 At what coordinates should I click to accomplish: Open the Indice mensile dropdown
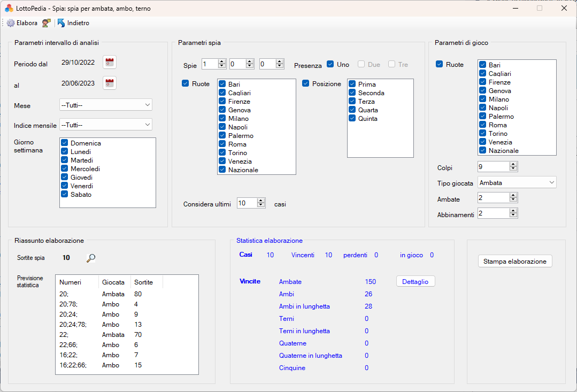point(105,125)
